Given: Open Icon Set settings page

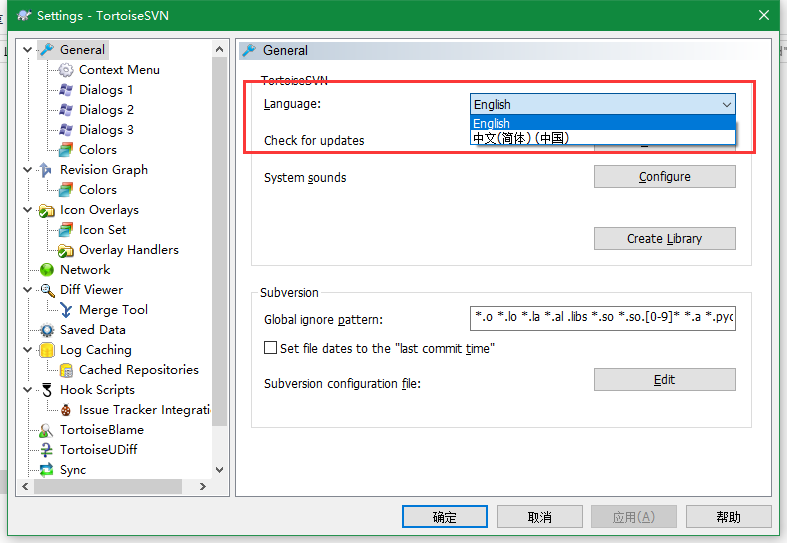Looking at the screenshot, I should [102, 230].
